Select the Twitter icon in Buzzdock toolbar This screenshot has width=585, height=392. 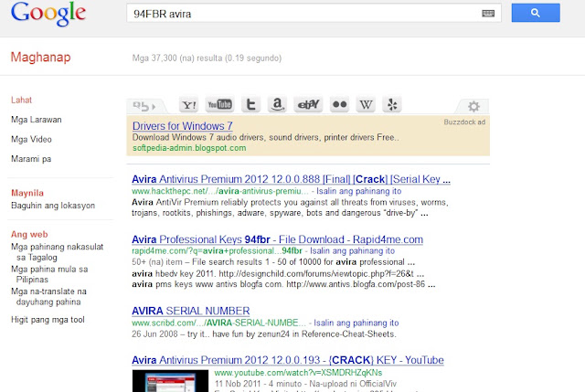click(250, 105)
